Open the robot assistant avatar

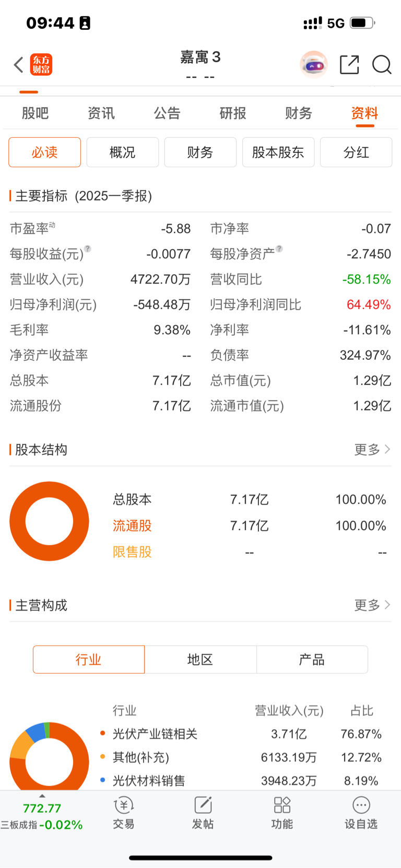pyautogui.click(x=314, y=65)
